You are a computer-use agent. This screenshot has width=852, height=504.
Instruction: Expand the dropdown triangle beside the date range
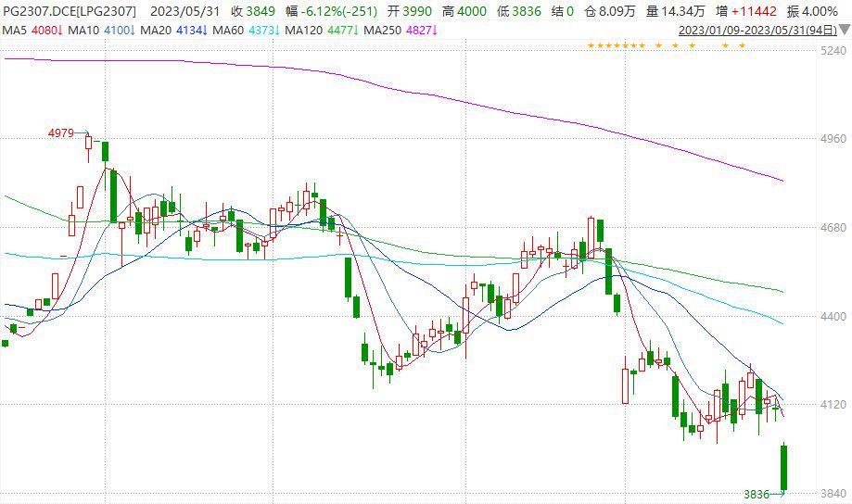(845, 30)
